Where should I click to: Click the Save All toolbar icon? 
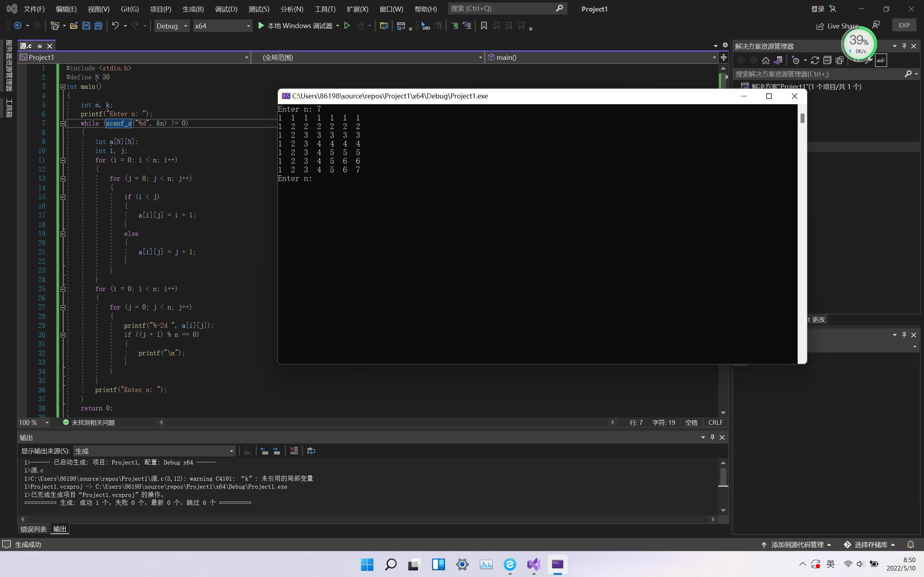(x=99, y=26)
